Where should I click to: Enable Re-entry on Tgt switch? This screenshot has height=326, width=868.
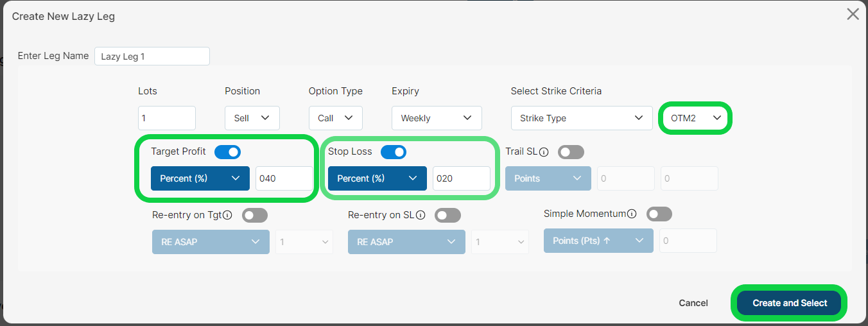point(255,215)
